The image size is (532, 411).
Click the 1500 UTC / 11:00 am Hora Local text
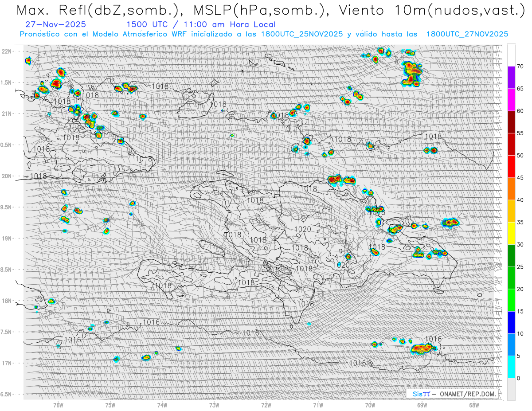(201, 25)
